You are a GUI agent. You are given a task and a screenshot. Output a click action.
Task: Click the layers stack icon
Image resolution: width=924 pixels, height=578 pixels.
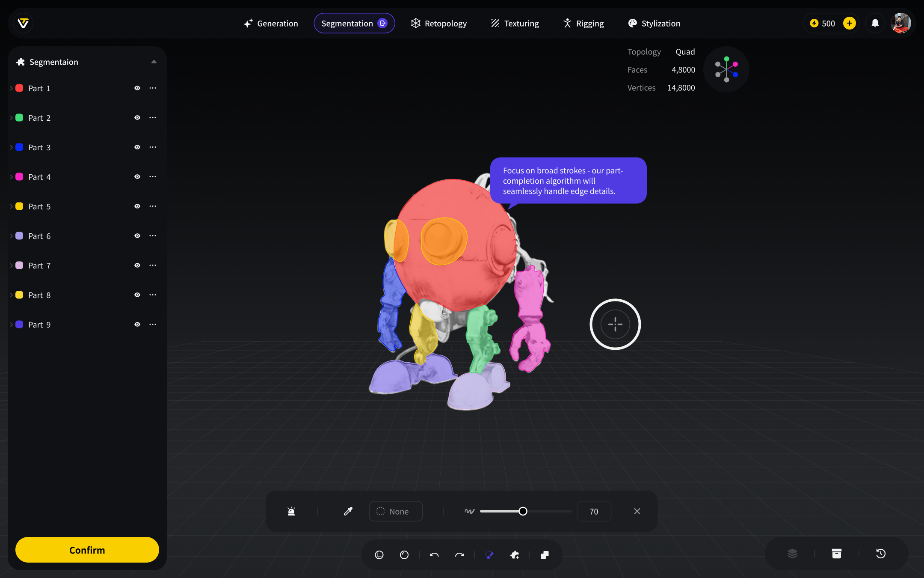[792, 554]
